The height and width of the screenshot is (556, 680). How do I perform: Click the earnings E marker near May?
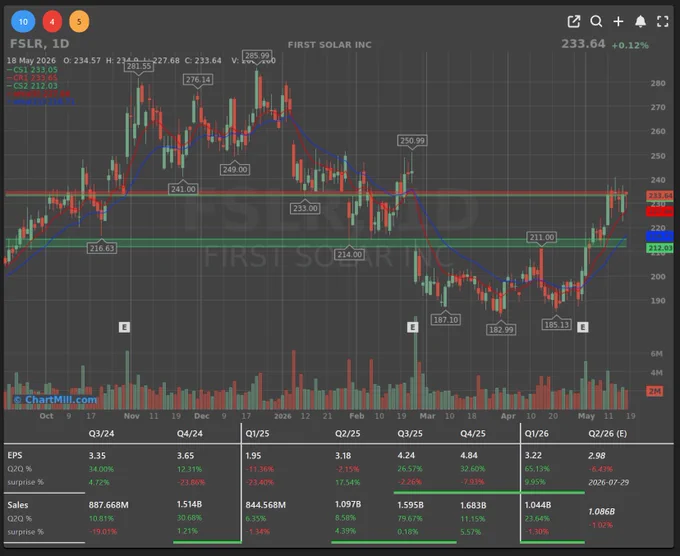pos(582,327)
